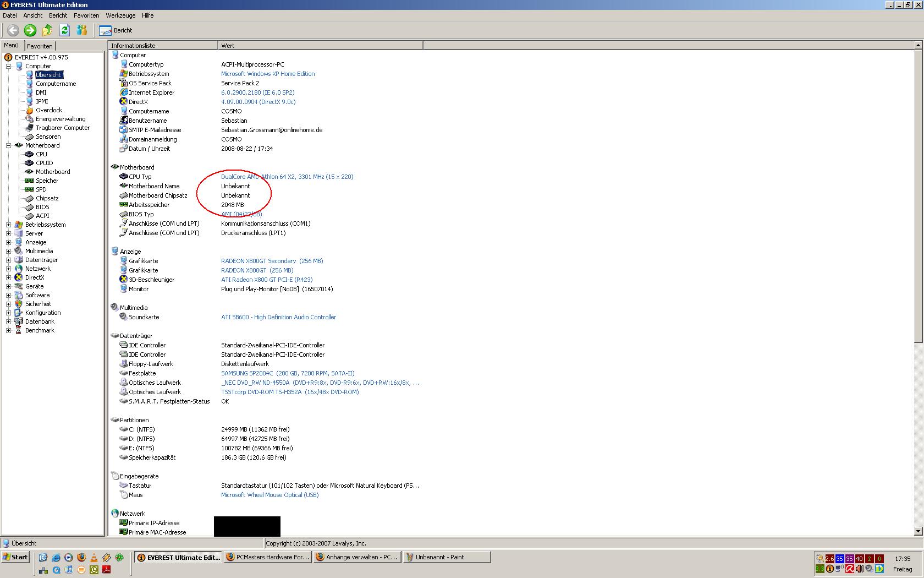The width and height of the screenshot is (924, 578).
Task: Click the two-people users toolbar icon
Action: coord(82,30)
